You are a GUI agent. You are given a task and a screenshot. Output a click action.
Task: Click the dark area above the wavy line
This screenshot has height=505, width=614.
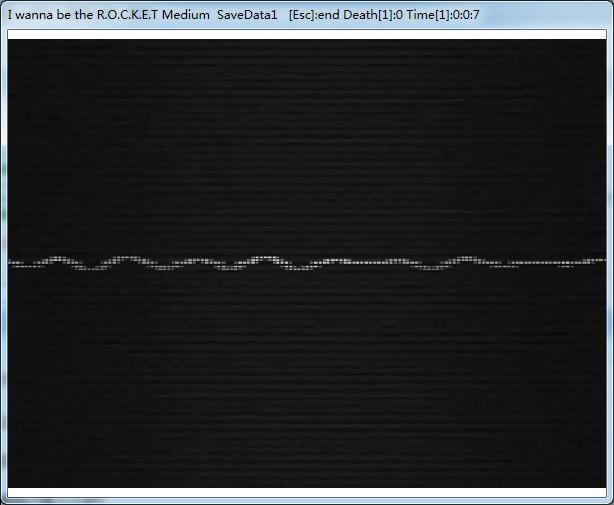(x=306, y=140)
